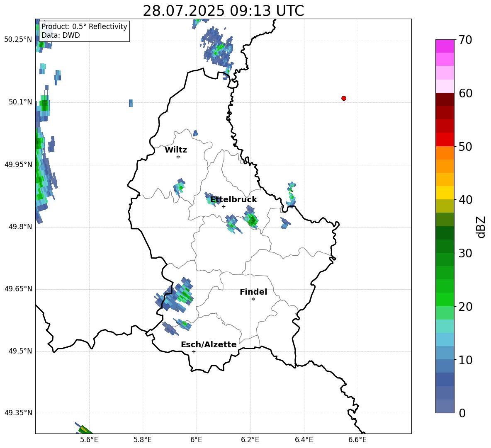Viewport: 491px width, 448px height.
Task: Click the 49.35°N latitude label
Action: [x=18, y=413]
